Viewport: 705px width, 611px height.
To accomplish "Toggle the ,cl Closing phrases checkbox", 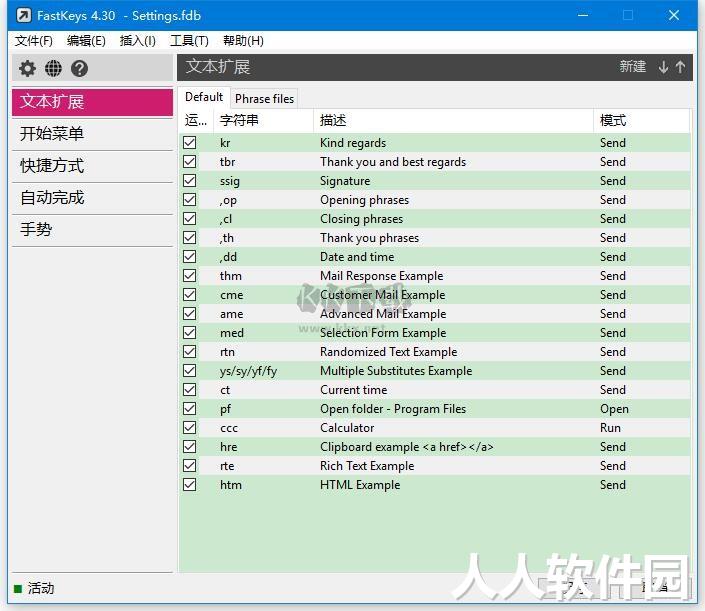I will pos(190,219).
